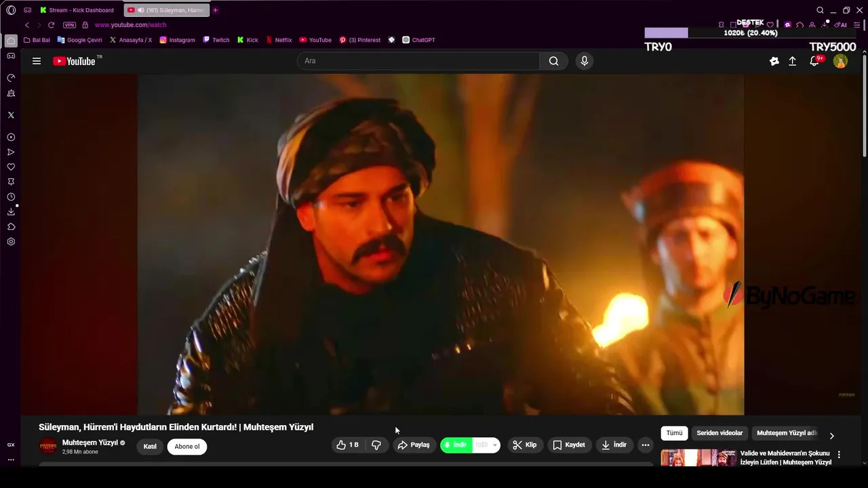This screenshot has width=868, height=488.
Task: Open ChatGPT bookmark
Action: (x=418, y=40)
